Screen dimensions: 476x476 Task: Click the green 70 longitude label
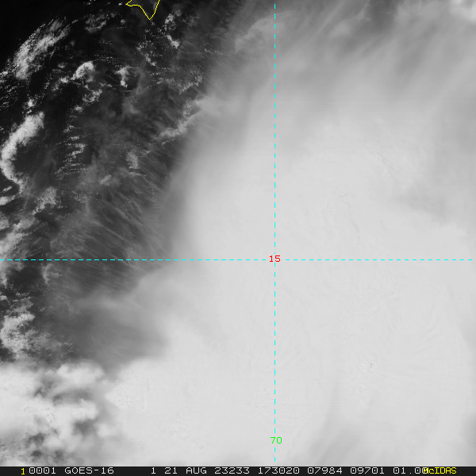[x=276, y=440]
